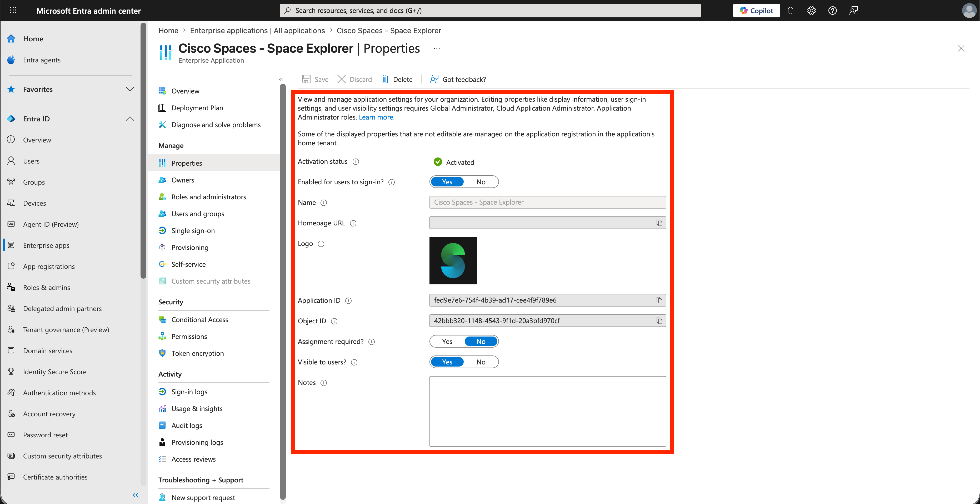Click the Learn more link
The image size is (980, 504).
[376, 117]
